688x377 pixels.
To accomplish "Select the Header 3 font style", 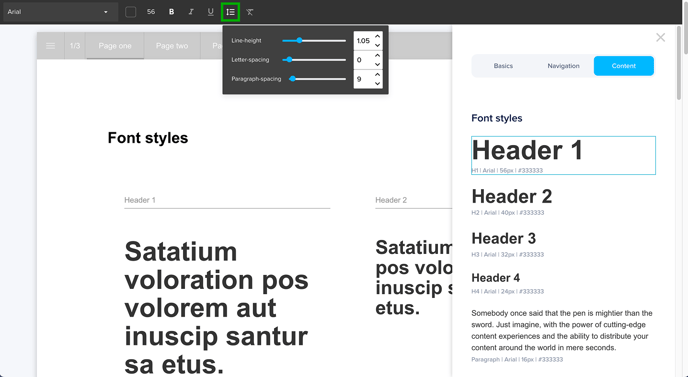I will (504, 238).
